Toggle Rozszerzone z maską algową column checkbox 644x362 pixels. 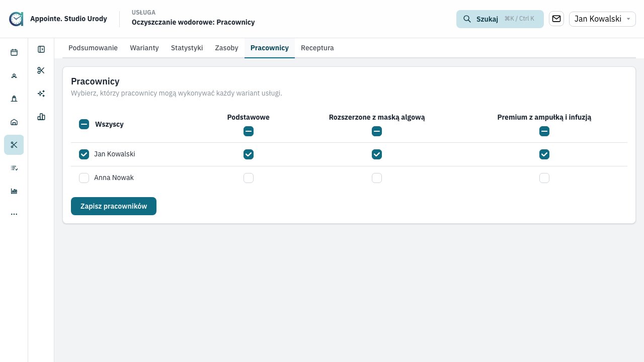(377, 131)
